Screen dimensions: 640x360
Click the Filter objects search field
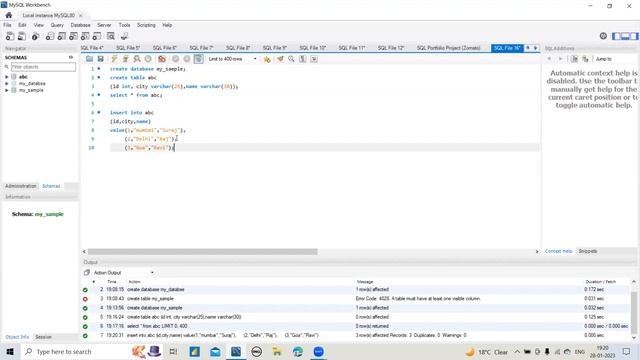click(x=43, y=67)
